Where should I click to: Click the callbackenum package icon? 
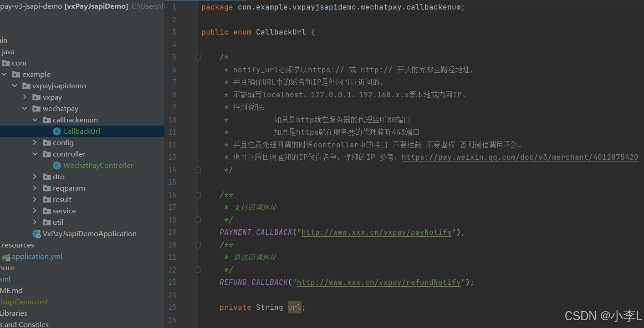tap(46, 120)
